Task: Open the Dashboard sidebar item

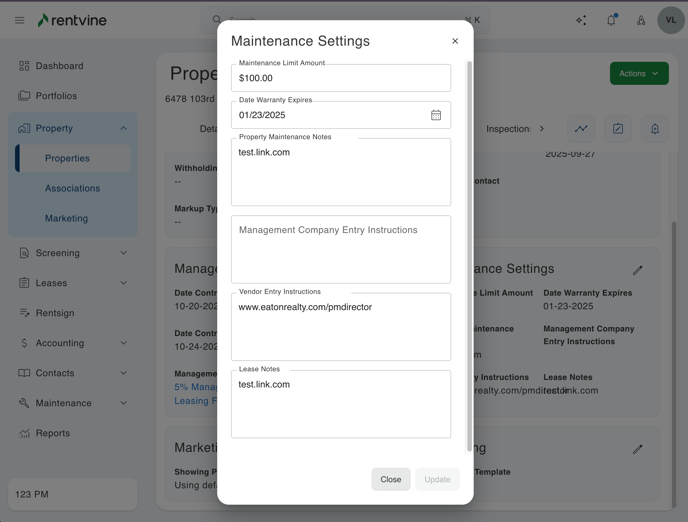Action: point(59,66)
